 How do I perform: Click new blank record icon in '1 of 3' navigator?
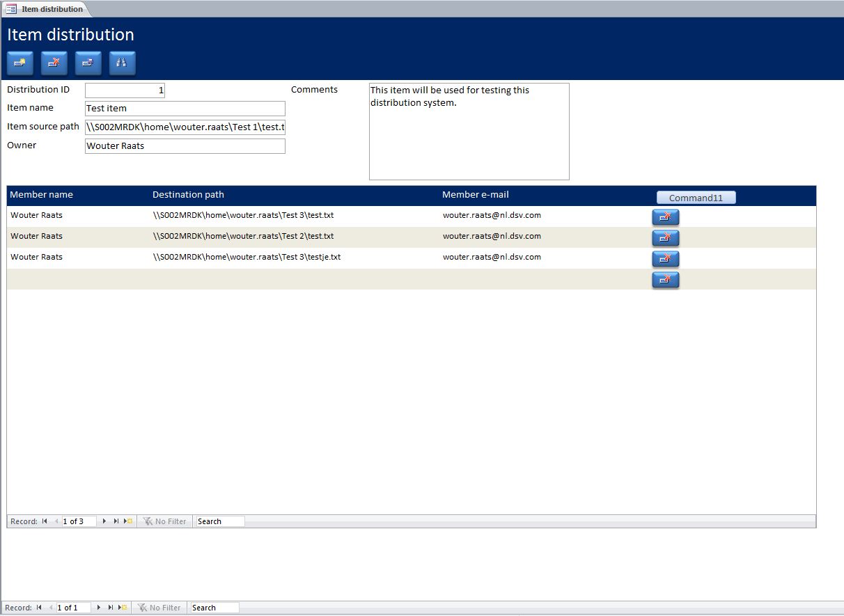click(x=128, y=521)
